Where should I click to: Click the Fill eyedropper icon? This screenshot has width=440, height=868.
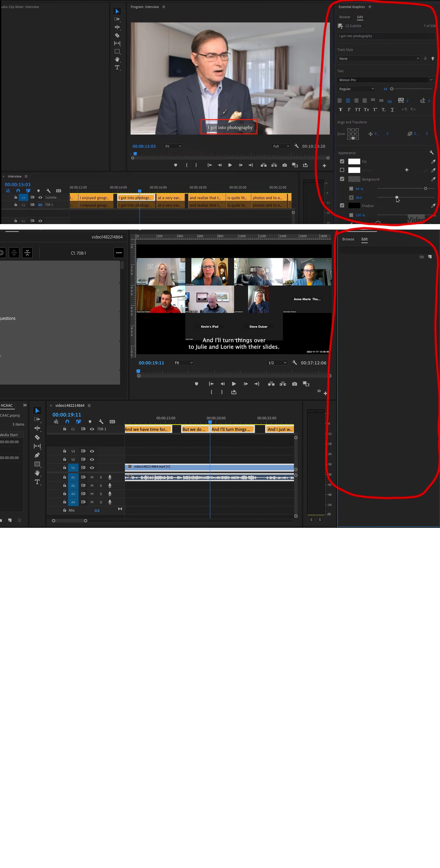point(433,161)
